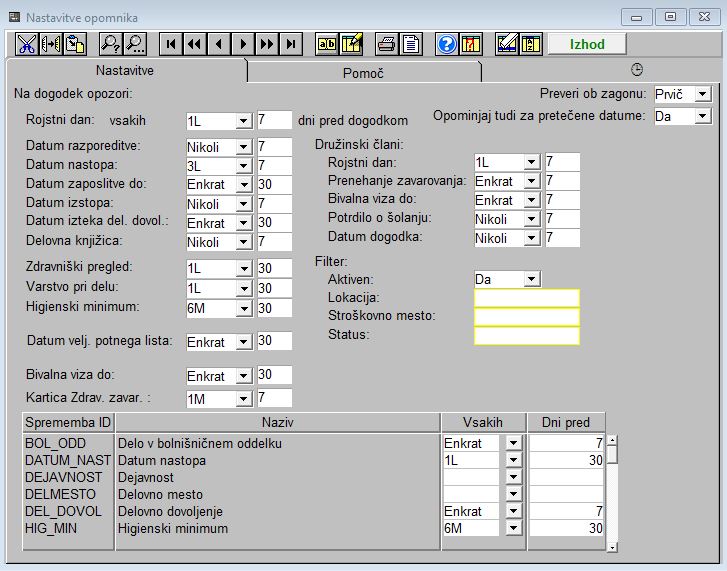
Task: Open Zdravniški pregled dropdown
Action: click(243, 268)
